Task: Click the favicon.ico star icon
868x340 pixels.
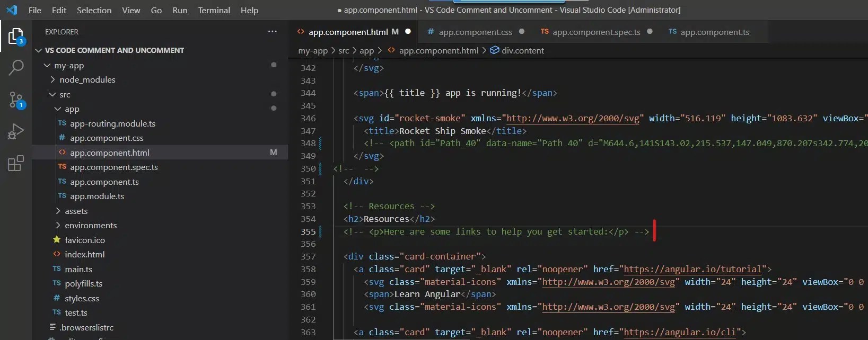Action: tap(57, 240)
